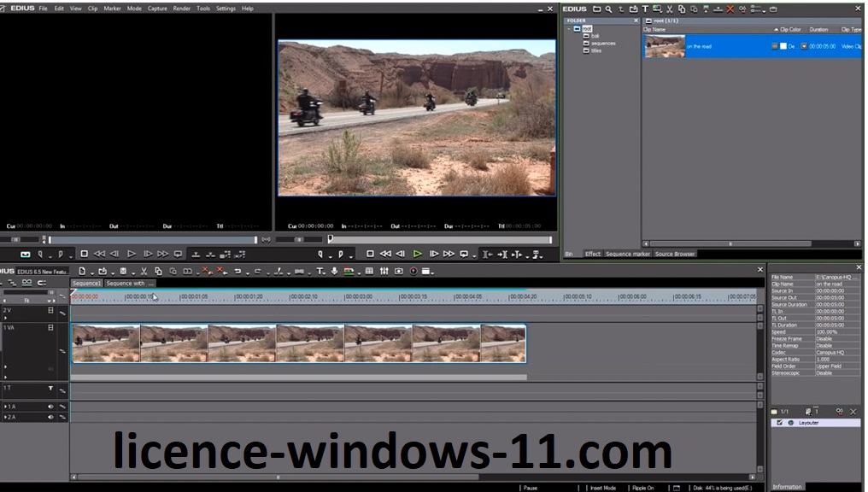Select the Sequence1 timeline tab
The image size is (868, 492).
[x=86, y=284]
